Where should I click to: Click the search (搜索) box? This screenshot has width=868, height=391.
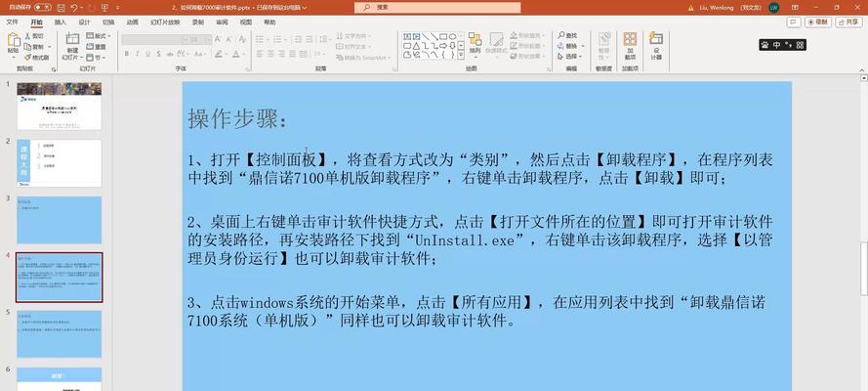(x=437, y=8)
